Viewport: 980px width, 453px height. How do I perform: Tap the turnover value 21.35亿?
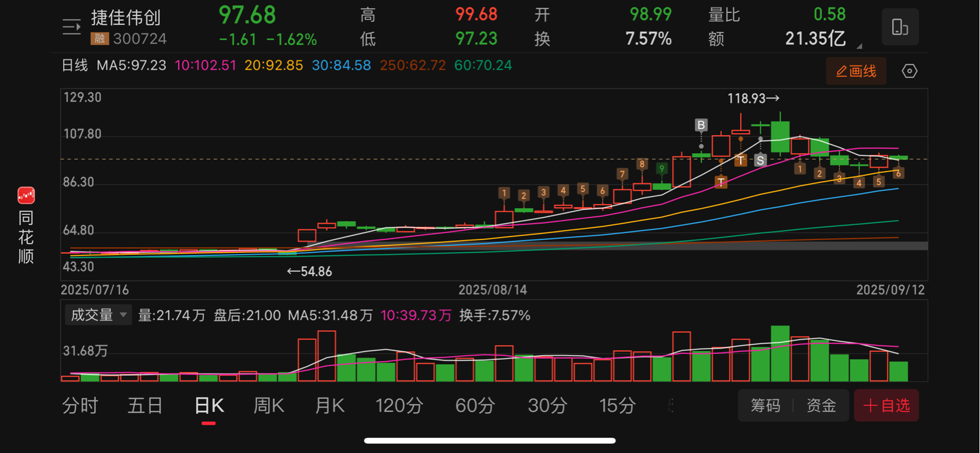tap(816, 39)
